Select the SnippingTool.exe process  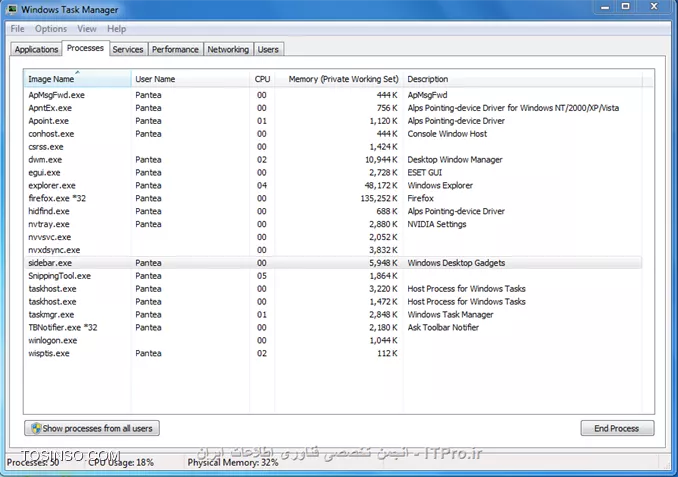pos(333,276)
